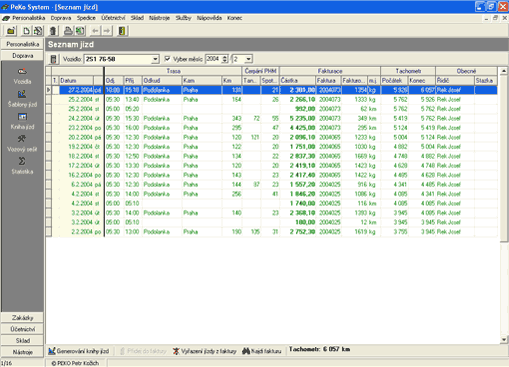Select the row dated 25.2.2004 with 13:40

click(x=272, y=99)
